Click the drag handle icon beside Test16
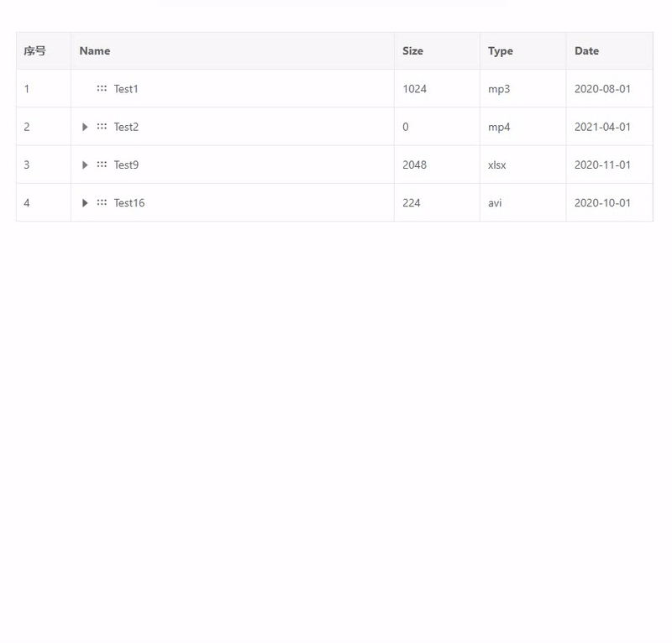The height and width of the screenshot is (643, 672). [102, 202]
